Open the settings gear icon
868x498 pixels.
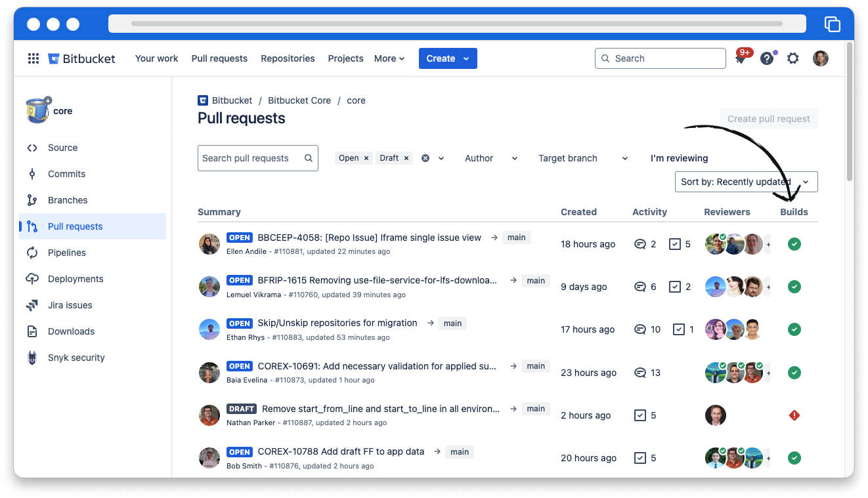[793, 58]
